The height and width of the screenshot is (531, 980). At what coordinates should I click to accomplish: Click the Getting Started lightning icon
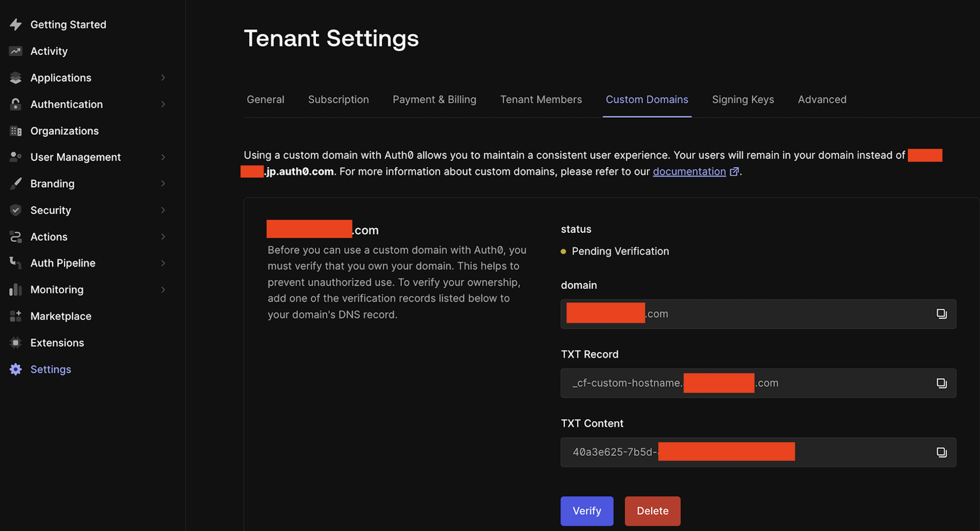16,24
